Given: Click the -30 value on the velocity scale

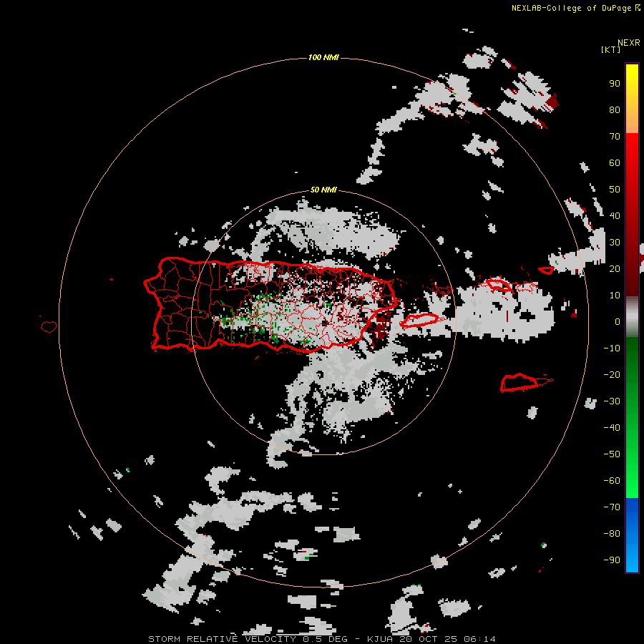Looking at the screenshot, I should click(612, 401).
